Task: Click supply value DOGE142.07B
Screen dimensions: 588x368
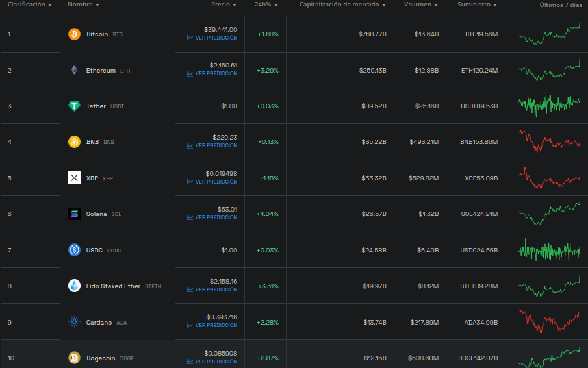Action: click(x=478, y=358)
